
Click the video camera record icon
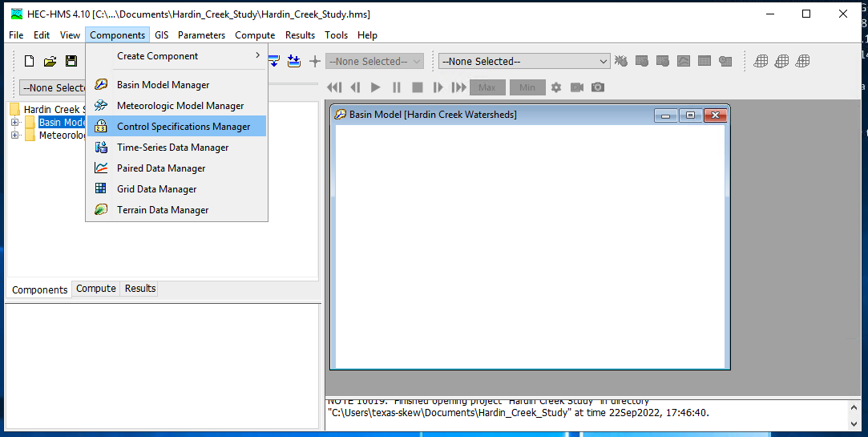(577, 87)
